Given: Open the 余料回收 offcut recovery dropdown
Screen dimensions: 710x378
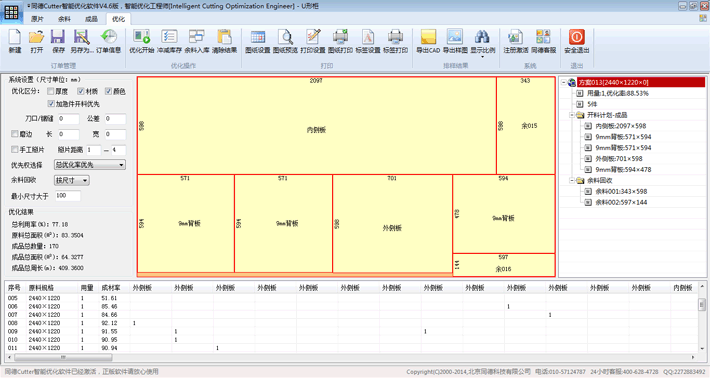Looking at the screenshot, I should point(72,180).
